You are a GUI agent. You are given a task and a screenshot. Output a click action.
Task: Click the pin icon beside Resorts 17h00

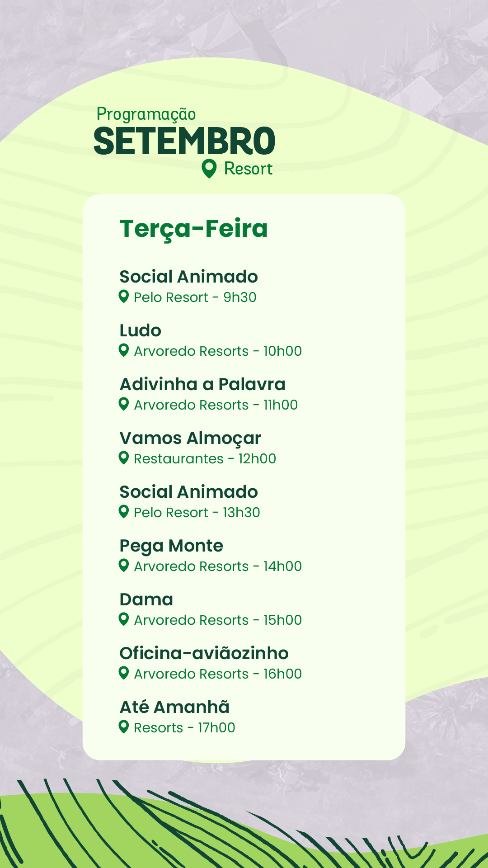[x=123, y=727]
